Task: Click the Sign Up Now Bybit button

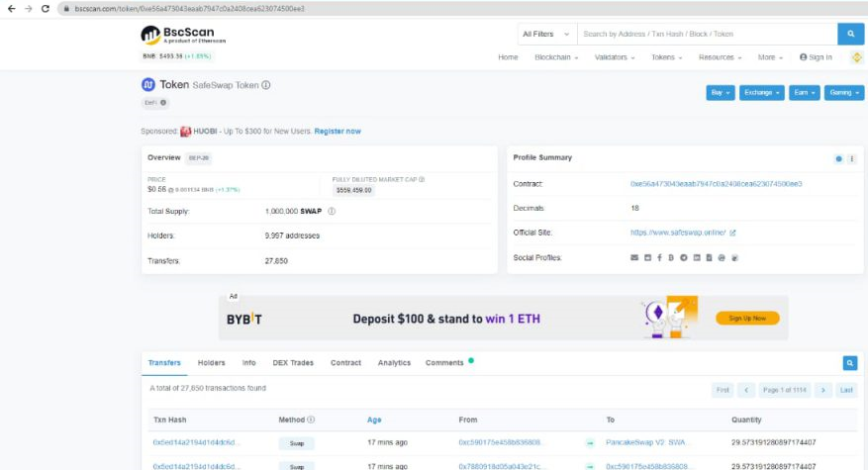Action: click(x=747, y=319)
